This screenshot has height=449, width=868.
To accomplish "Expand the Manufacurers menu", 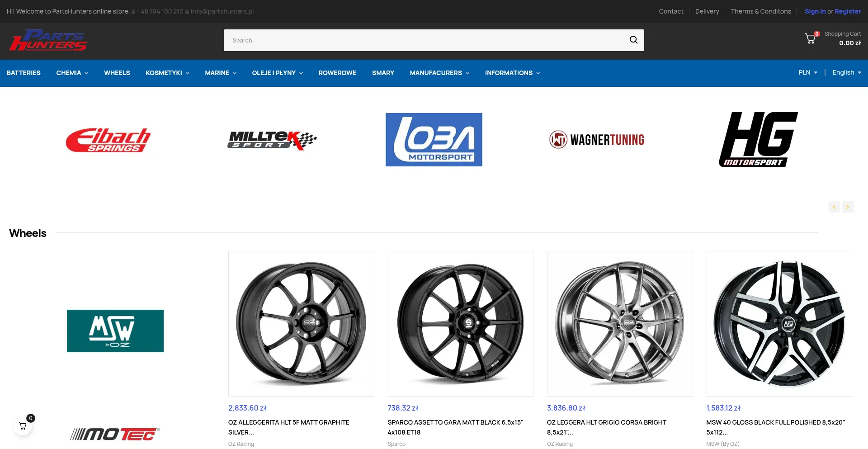I will point(439,73).
